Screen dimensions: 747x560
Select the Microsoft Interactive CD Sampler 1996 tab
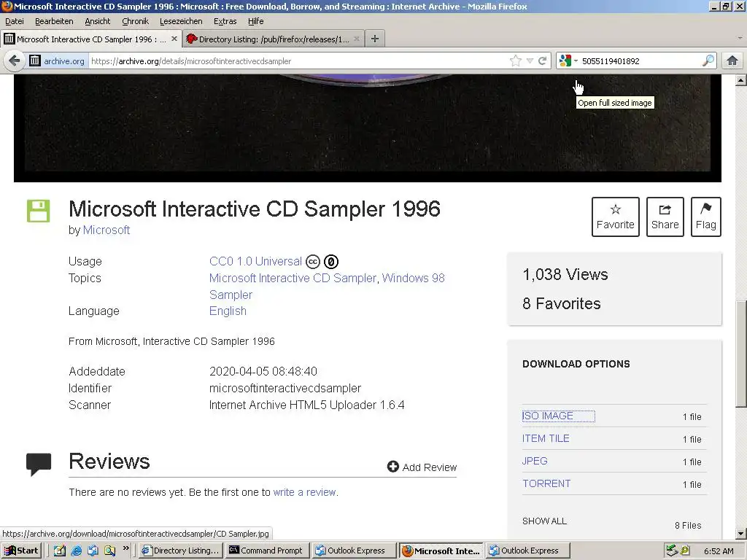click(91, 39)
